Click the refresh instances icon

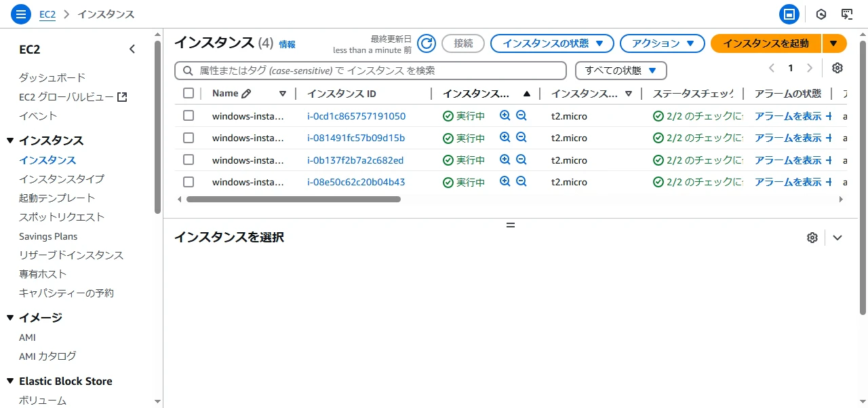[x=426, y=43]
